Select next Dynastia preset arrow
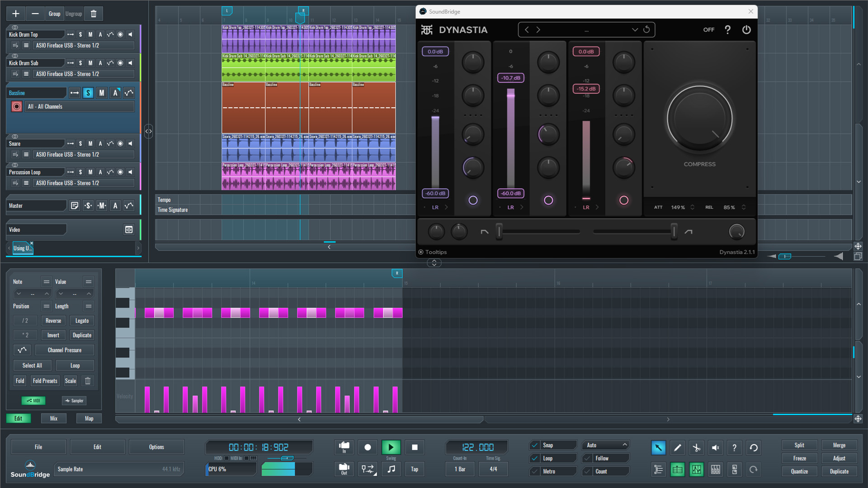The image size is (868, 488). [x=538, y=29]
